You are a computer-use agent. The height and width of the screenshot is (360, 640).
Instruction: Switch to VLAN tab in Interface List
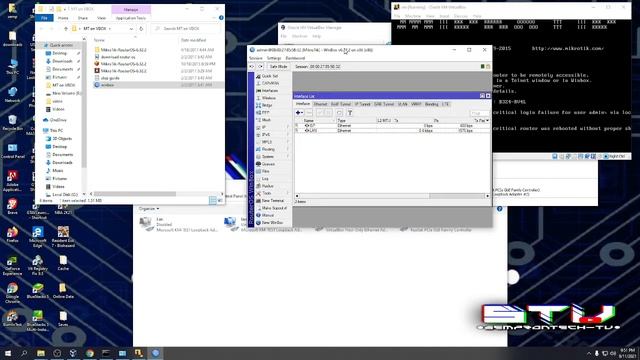point(402,104)
